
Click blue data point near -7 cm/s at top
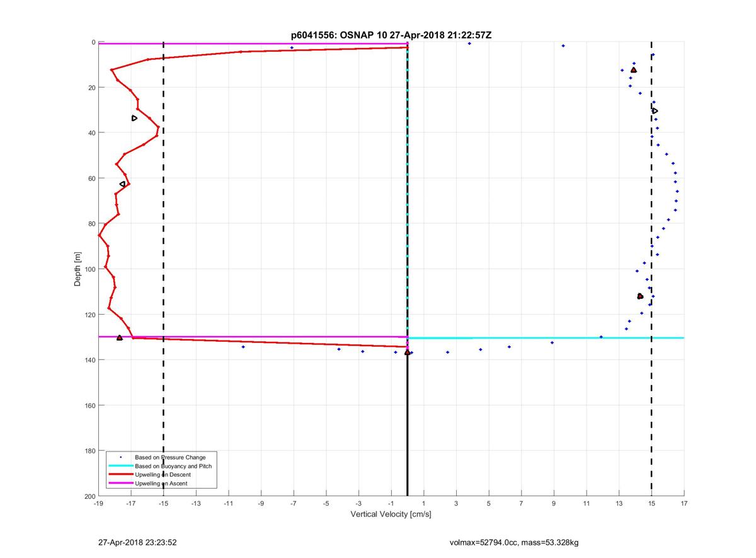pos(292,47)
